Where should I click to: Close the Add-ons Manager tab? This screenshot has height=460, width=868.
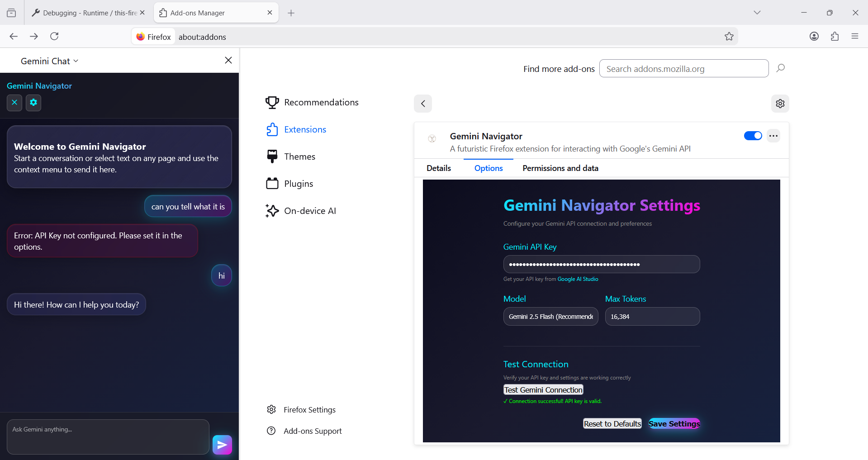point(270,13)
